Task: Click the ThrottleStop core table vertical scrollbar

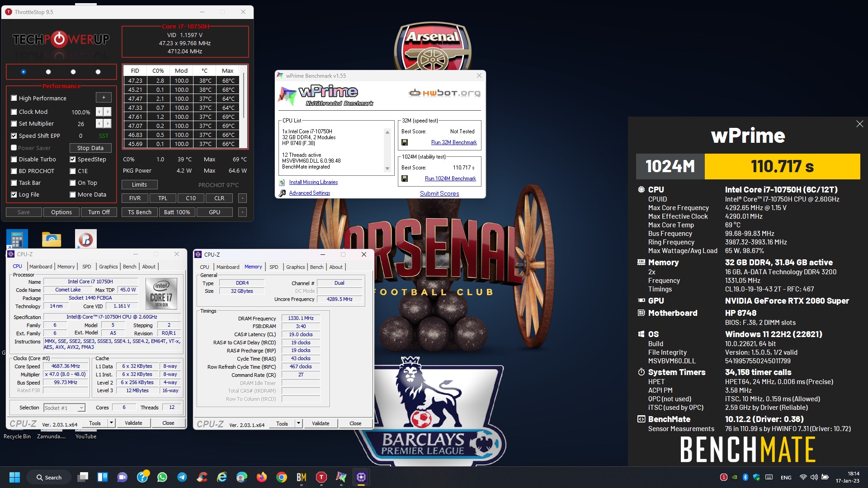Action: pyautogui.click(x=244, y=95)
